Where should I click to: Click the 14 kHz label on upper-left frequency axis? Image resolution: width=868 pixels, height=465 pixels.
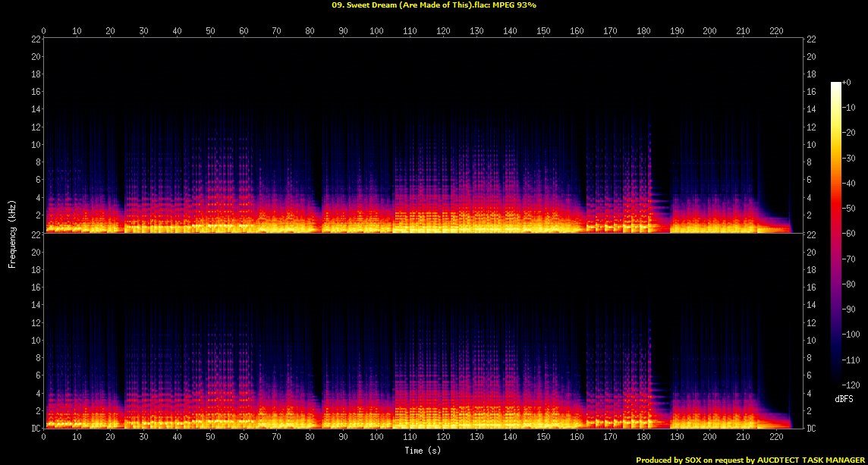click(36, 109)
